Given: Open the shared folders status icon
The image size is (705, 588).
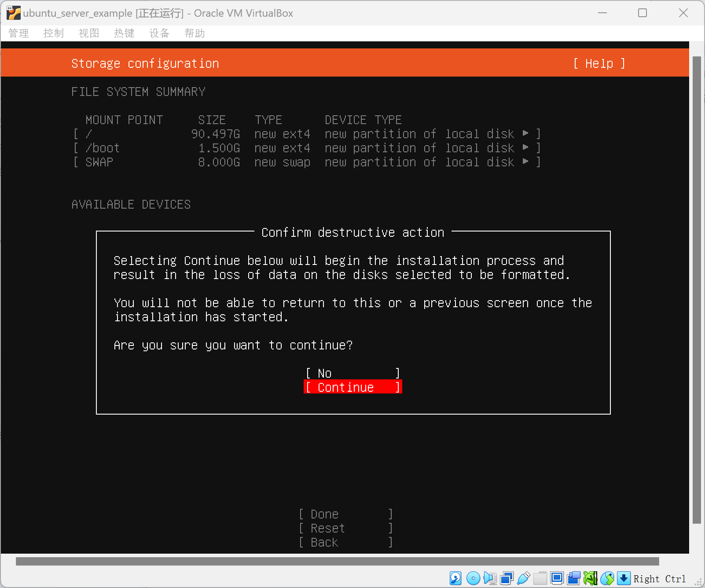Looking at the screenshot, I should (x=540, y=578).
